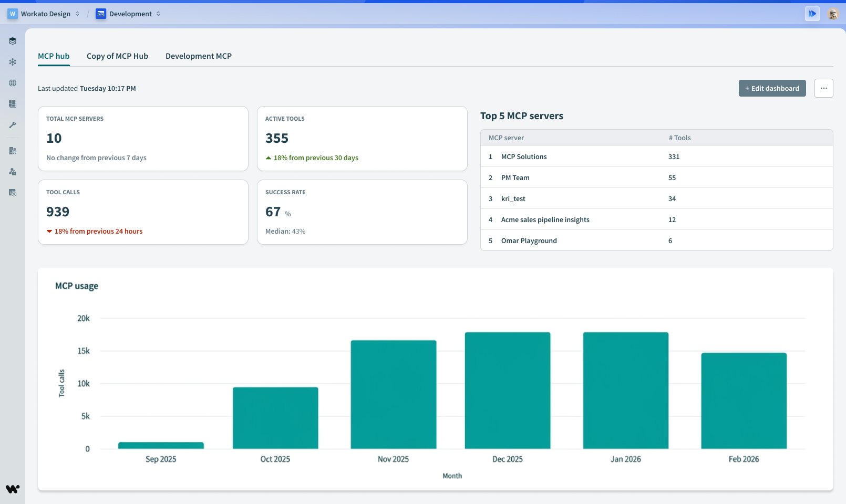Viewport: 846px width, 504px height.
Task: Select the Acme sales pipeline insights row
Action: (545, 219)
